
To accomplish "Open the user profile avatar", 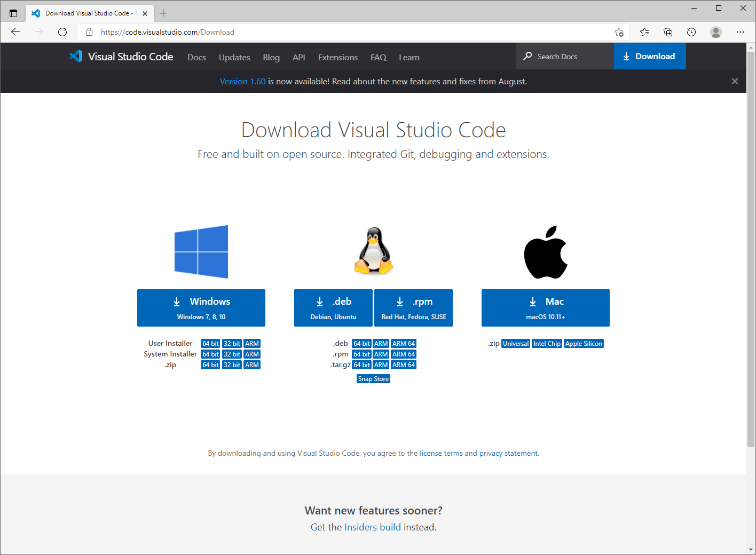I will point(716,32).
